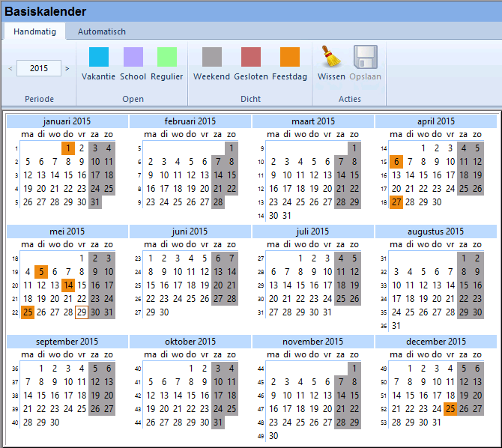Select 1 januari holiday in the calendar
502x448 pixels.
68,148
